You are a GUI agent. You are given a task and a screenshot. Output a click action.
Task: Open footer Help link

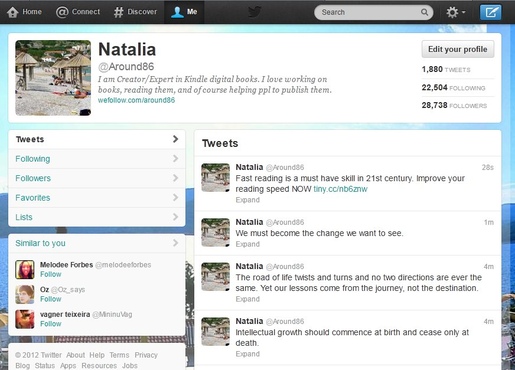[97, 355]
